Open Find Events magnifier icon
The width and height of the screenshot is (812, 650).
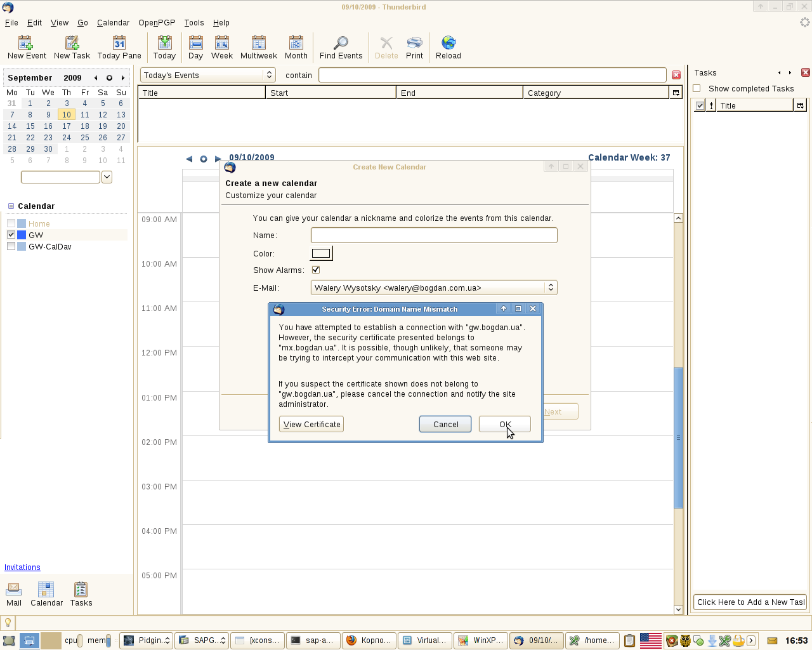(341, 43)
